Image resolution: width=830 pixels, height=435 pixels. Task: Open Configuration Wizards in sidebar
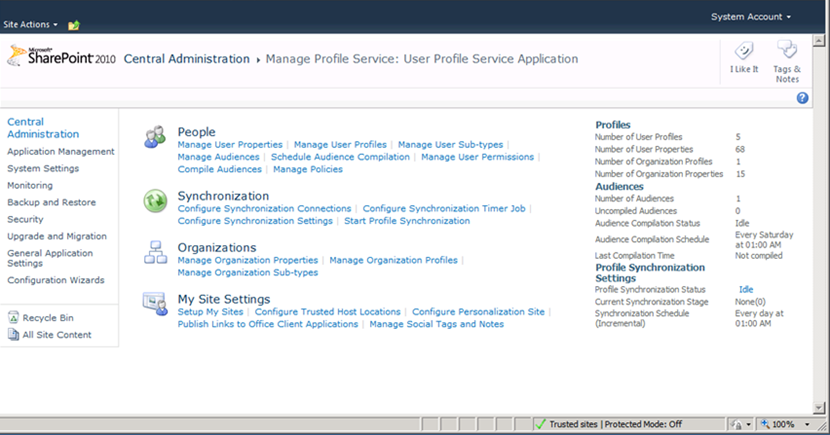tap(56, 280)
